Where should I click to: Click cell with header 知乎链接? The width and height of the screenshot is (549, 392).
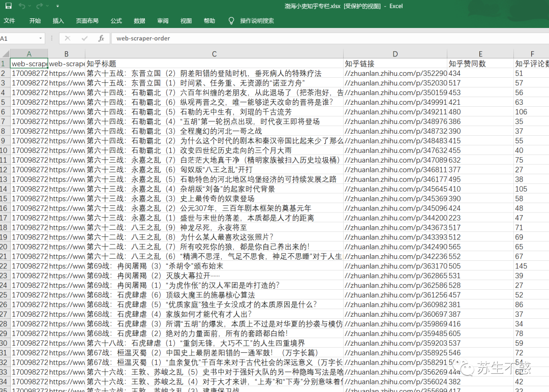(x=395, y=64)
